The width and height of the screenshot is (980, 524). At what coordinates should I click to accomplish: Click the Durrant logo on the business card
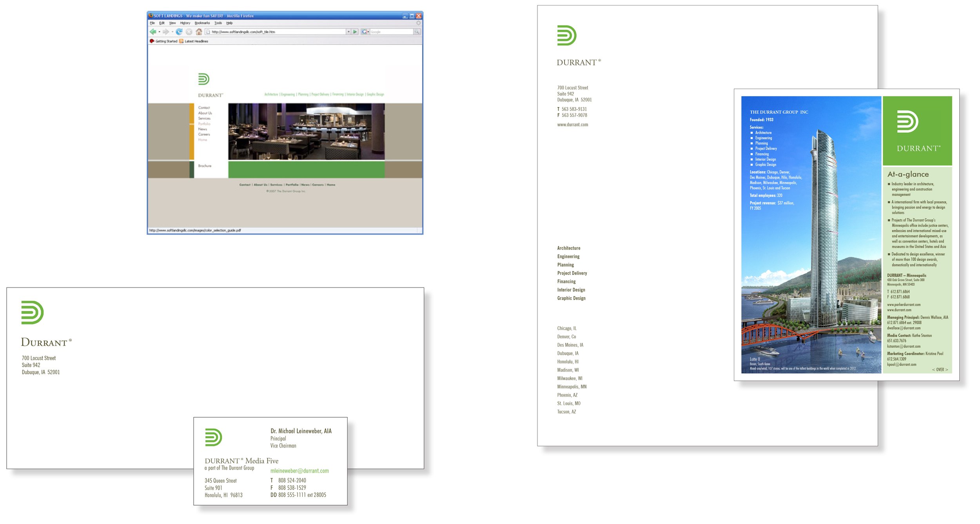point(214,437)
